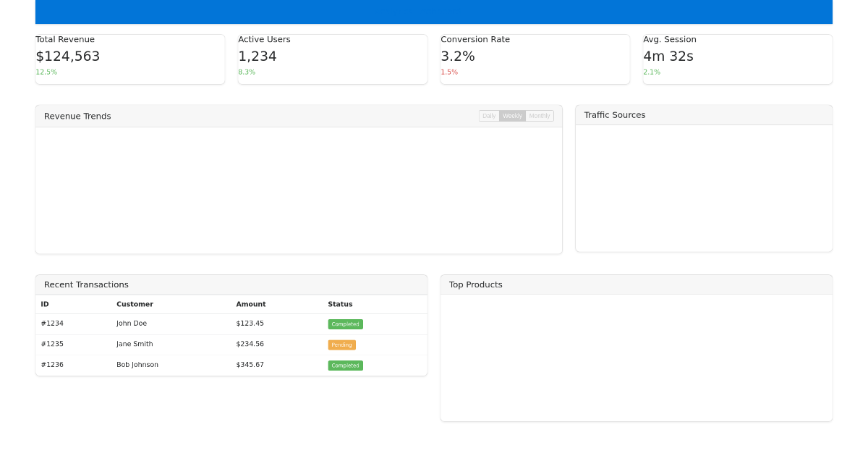Select the Avg. Session card
This screenshot has width=868, height=456.
click(737, 59)
